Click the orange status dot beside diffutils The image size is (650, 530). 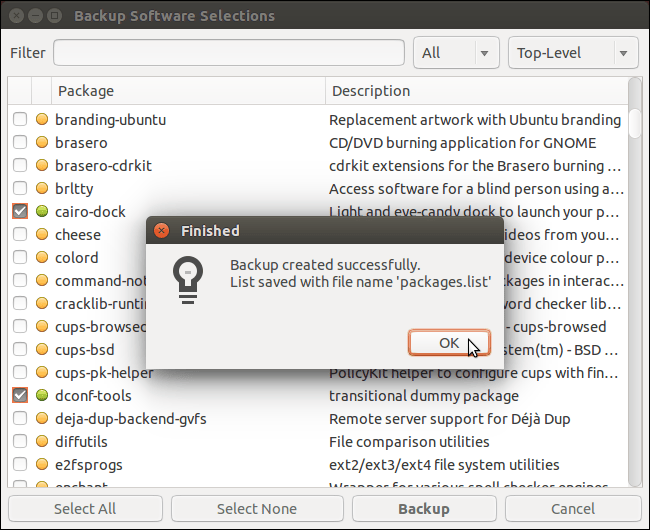pos(42,442)
